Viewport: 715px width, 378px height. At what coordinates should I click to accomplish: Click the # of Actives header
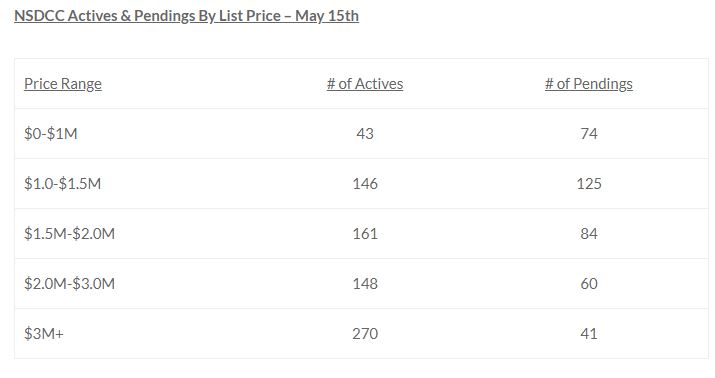pos(365,84)
